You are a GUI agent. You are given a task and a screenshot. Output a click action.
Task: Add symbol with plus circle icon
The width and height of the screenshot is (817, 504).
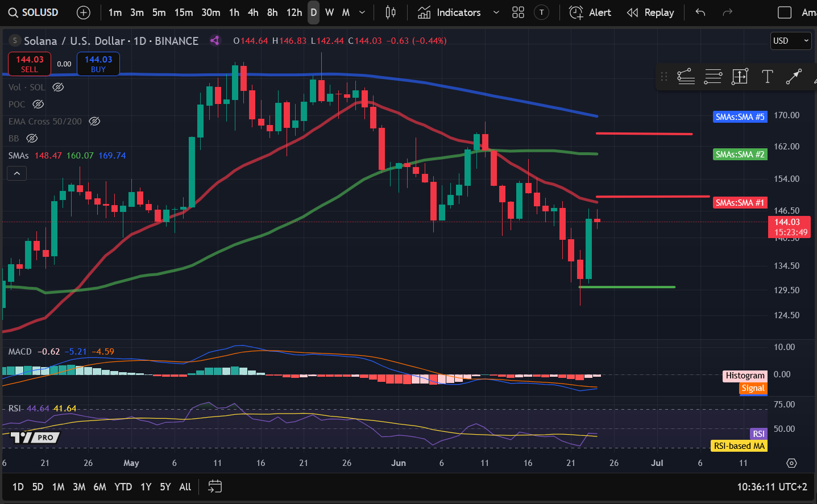84,13
